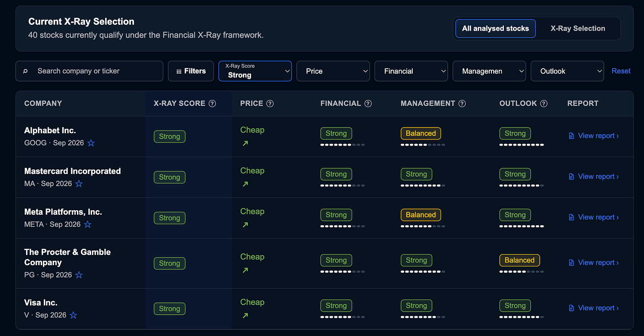Viewport: 644px width, 336px height.
Task: Click the REPORT column header
Action: [x=583, y=104]
